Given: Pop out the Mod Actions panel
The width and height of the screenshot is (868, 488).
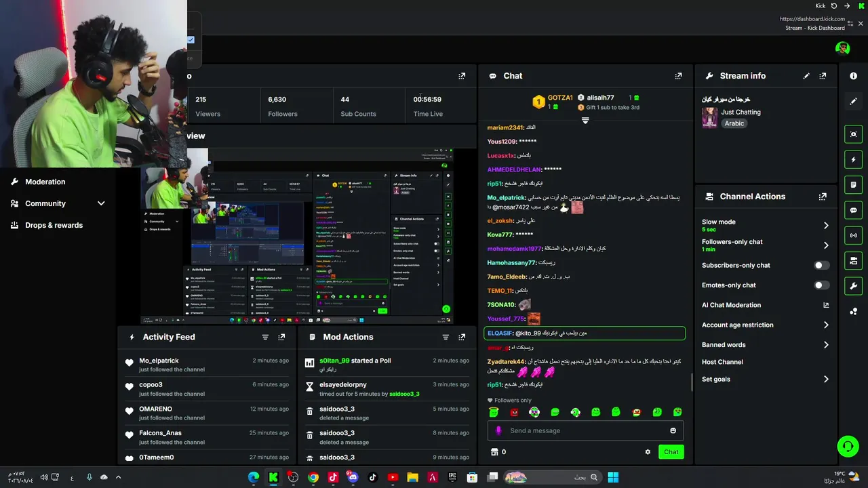Looking at the screenshot, I should (462, 337).
